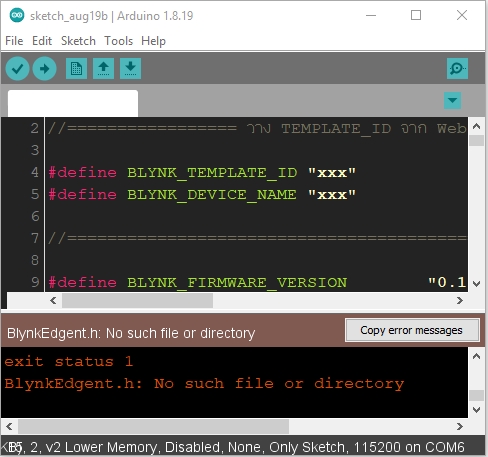Open the Sketch menu

(78, 41)
